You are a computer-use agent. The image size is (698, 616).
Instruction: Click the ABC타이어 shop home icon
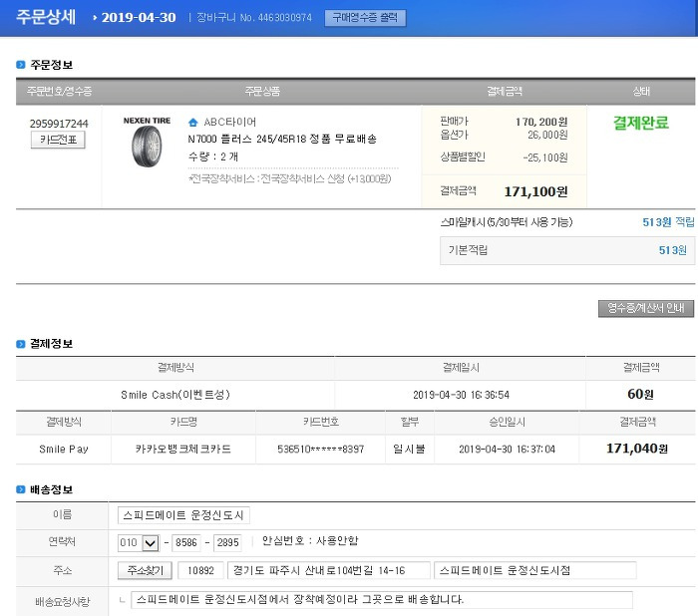click(x=192, y=122)
